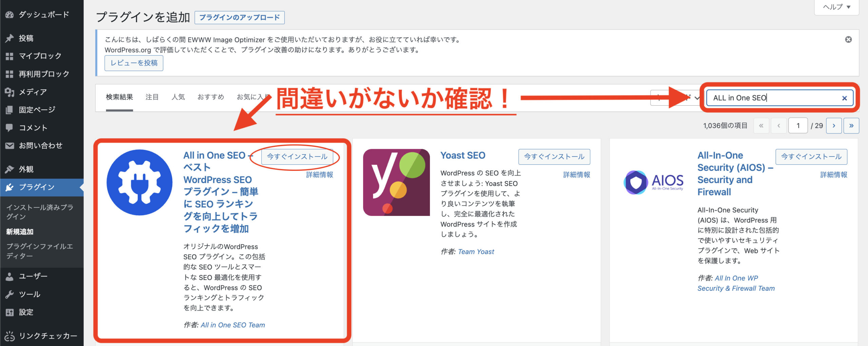The image size is (868, 346).
Task: Open 詳細情報 for All-In-One Security
Action: (833, 175)
